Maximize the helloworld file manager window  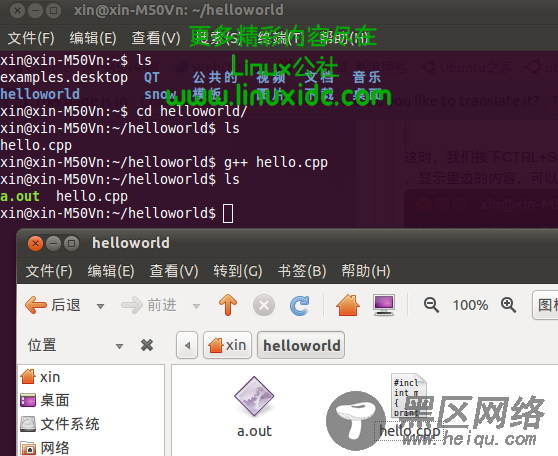click(72, 244)
